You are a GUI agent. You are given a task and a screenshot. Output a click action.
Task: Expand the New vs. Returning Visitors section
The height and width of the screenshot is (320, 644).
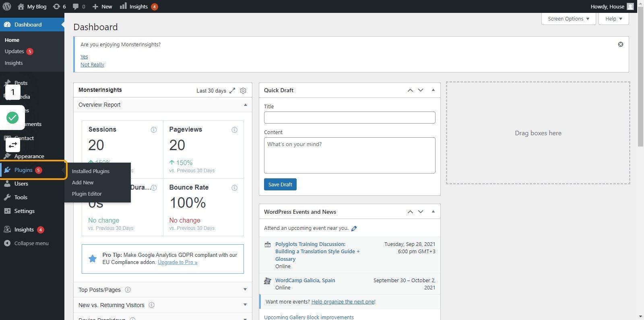click(245, 305)
